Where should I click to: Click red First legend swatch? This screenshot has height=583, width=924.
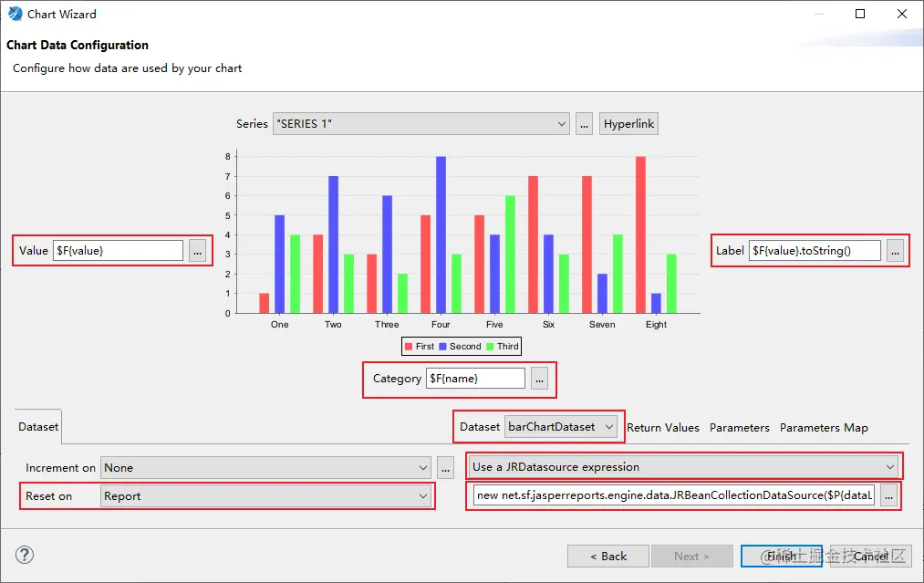[x=409, y=347]
